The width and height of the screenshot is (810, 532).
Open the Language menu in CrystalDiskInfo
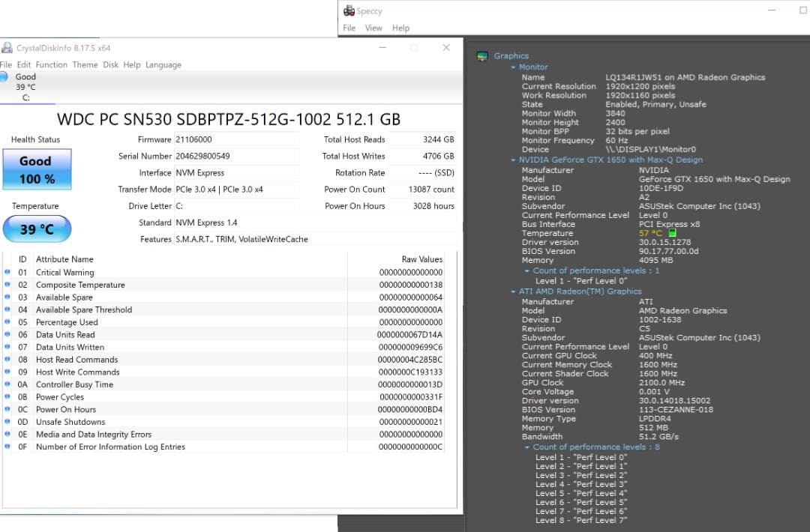163,65
